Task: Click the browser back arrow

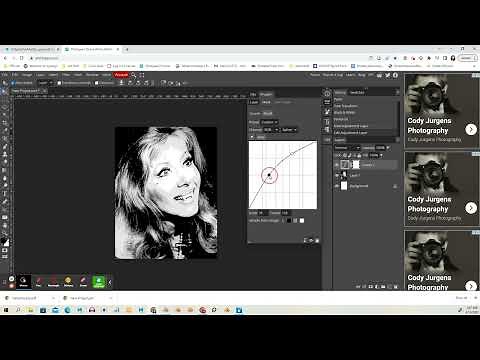Action: [6, 58]
